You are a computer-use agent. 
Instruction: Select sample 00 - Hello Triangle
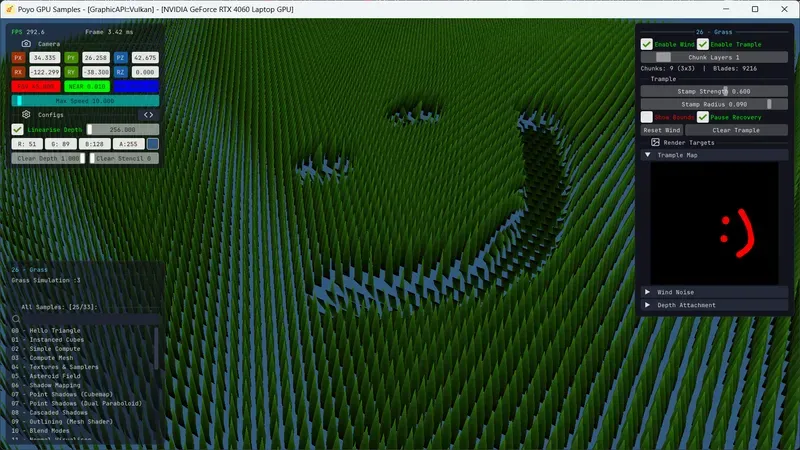click(x=45, y=331)
